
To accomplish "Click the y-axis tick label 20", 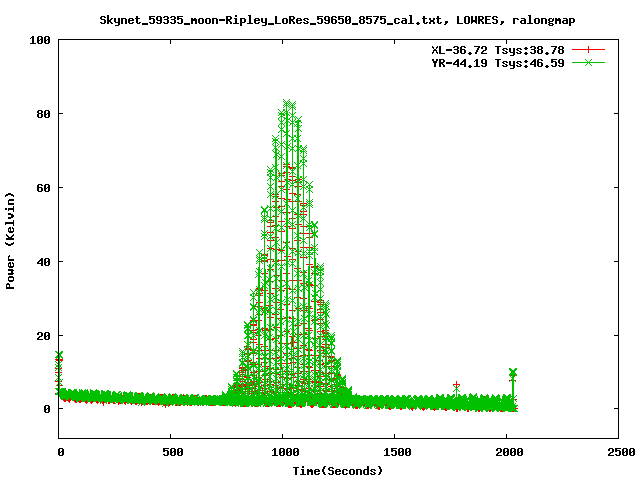I will pos(43,336).
